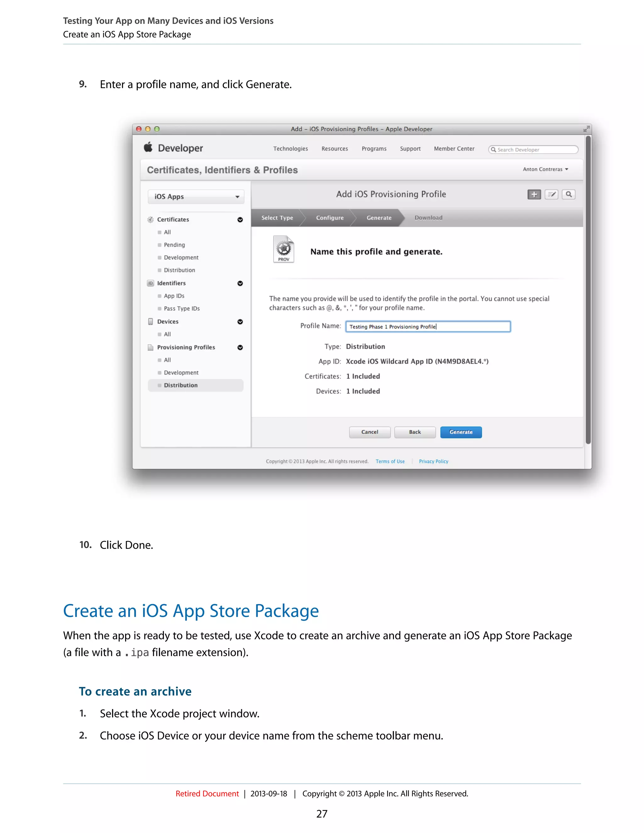644x833 pixels.
Task: Click the 'Certificates, Identifiers & Profiles' heading
Action: (x=222, y=170)
